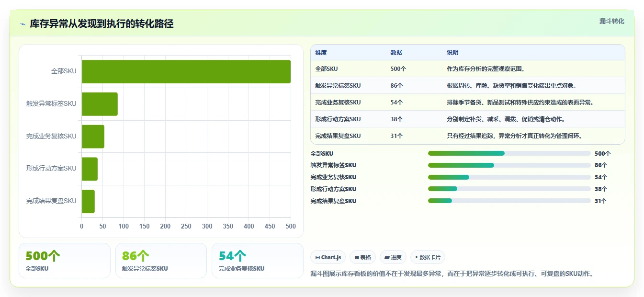Screen dimensions: 644x297
Task: Click the 54个 progress bar for 完成业务复核SKU
Action: (509, 177)
